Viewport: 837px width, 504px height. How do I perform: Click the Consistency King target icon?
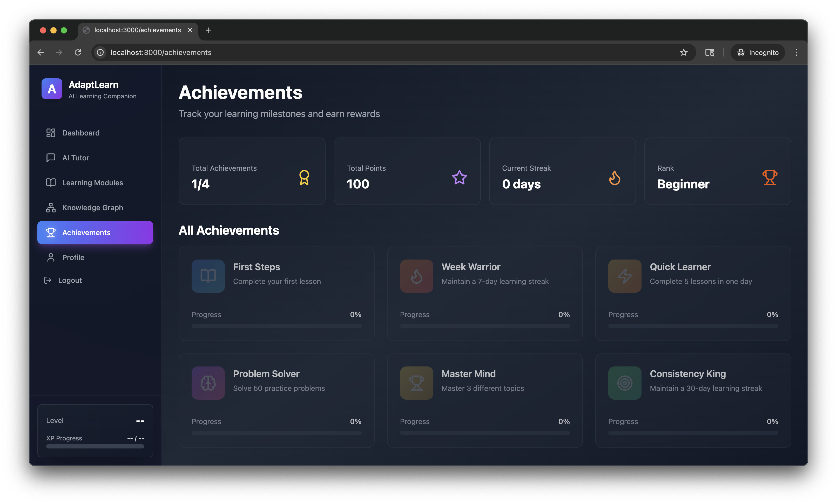(x=624, y=383)
